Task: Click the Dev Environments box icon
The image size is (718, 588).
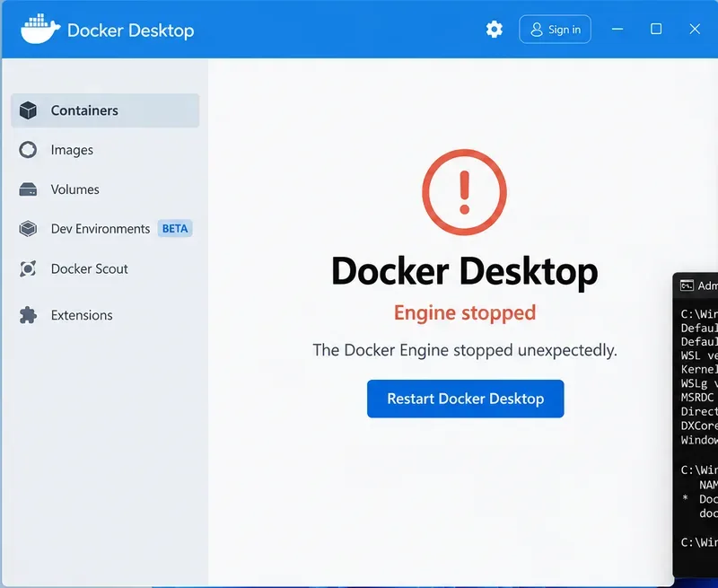Action: [28, 229]
